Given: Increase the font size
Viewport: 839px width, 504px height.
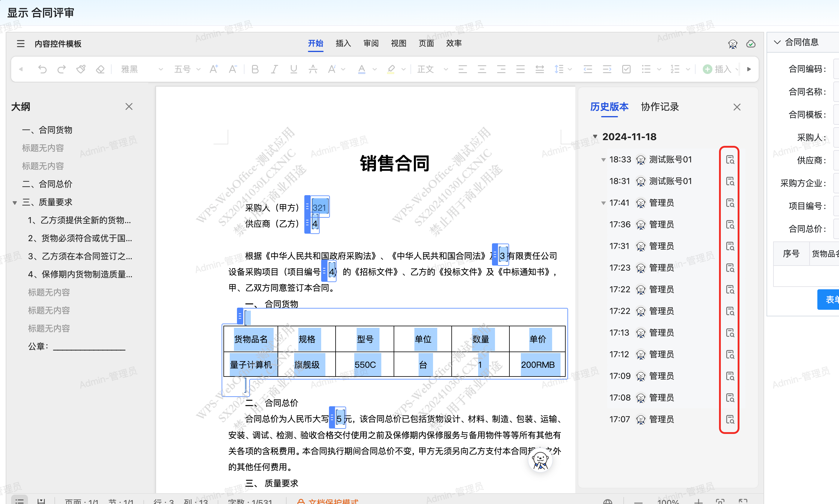Looking at the screenshot, I should [214, 69].
